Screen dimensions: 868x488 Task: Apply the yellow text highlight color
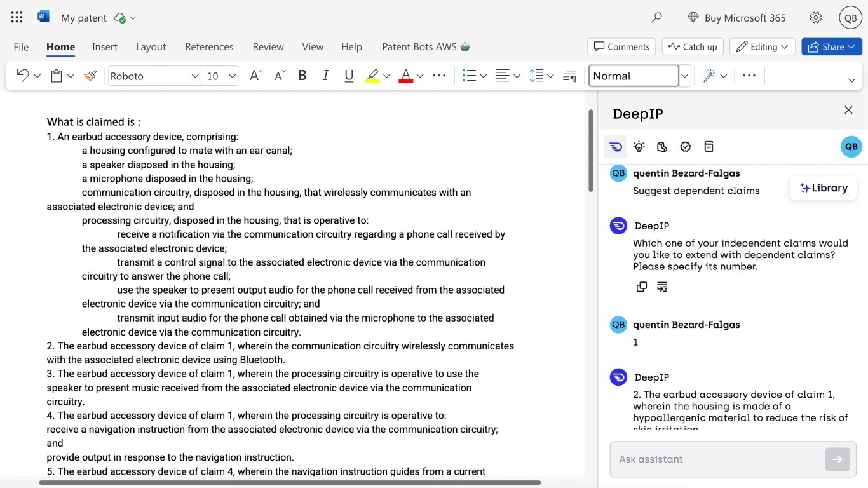point(372,76)
